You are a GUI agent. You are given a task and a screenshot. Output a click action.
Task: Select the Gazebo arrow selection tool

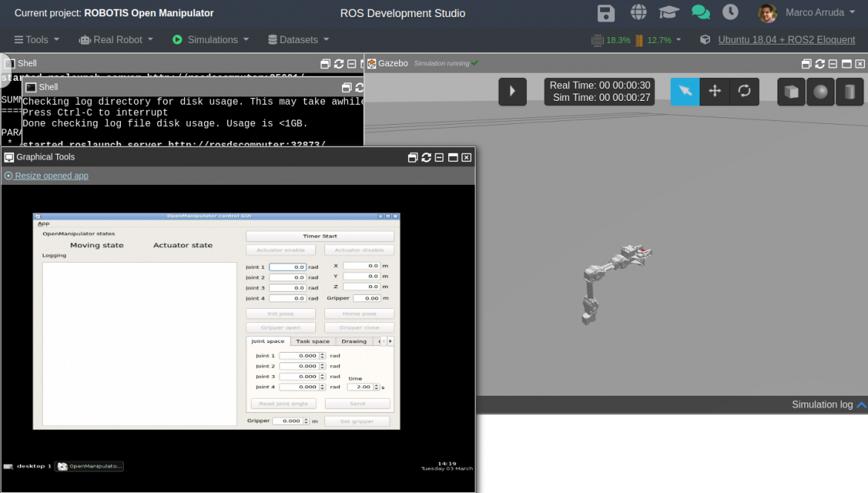(685, 91)
